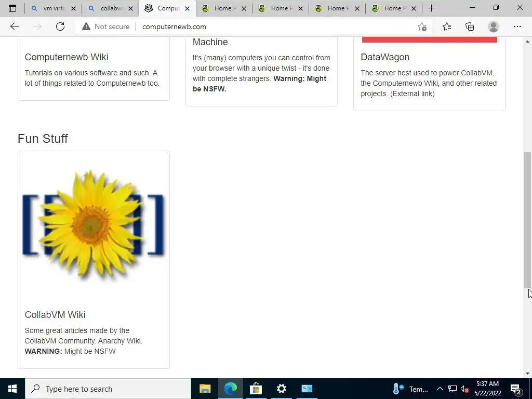Open the blue window app in taskbar
The width and height of the screenshot is (532, 399).
[x=307, y=389]
